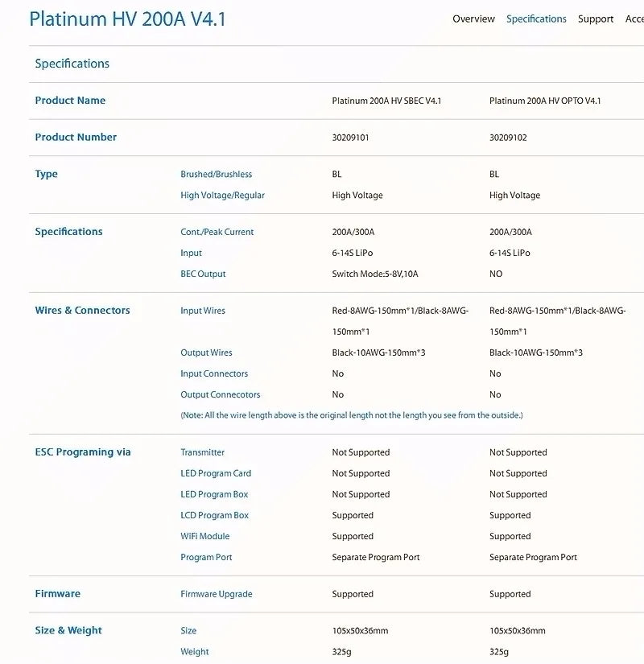Viewport: 644px width, 664px height.
Task: Open the LED Program Card link
Action: (x=215, y=473)
